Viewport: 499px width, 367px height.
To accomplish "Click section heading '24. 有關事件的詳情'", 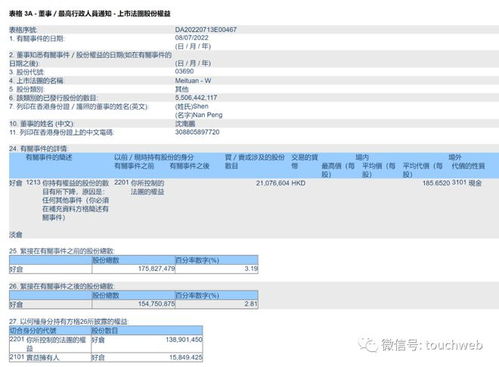I will click(38, 148).
